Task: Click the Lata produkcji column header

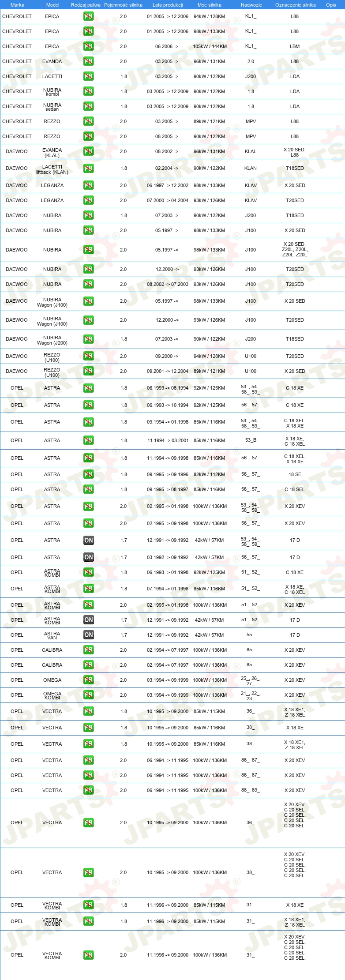Action: point(168,5)
